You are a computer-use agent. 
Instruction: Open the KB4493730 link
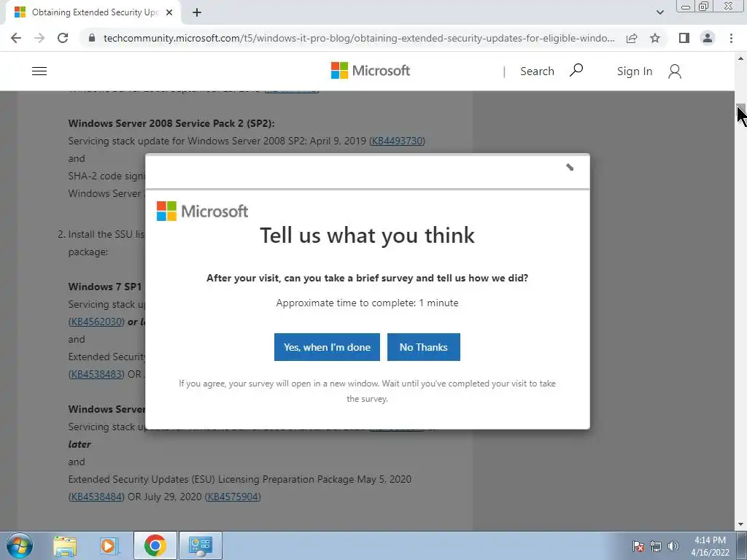point(397,141)
